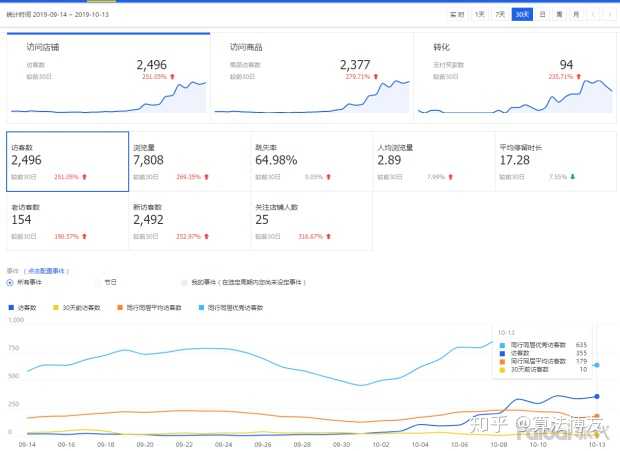Viewport: 620px width, 451px height.
Task: Select the 我的事件 radio option
Action: (x=183, y=283)
